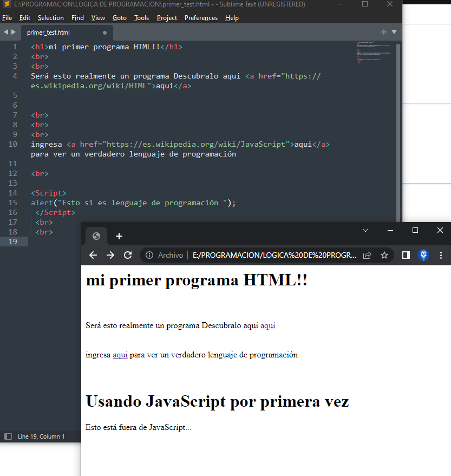Click the 'Line 19, Column 1' status text
Viewport: 451px width, 476px height.
pyautogui.click(x=41, y=436)
